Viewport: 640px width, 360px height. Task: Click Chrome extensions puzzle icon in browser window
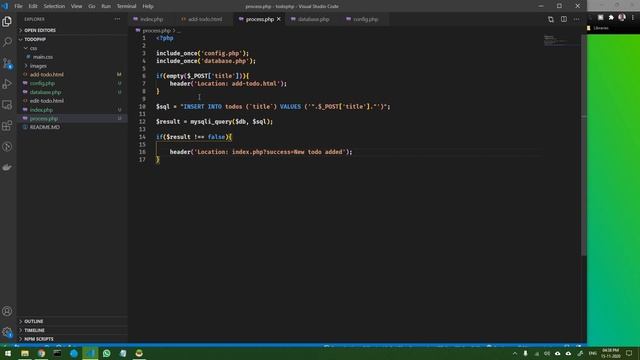(x=611, y=17)
